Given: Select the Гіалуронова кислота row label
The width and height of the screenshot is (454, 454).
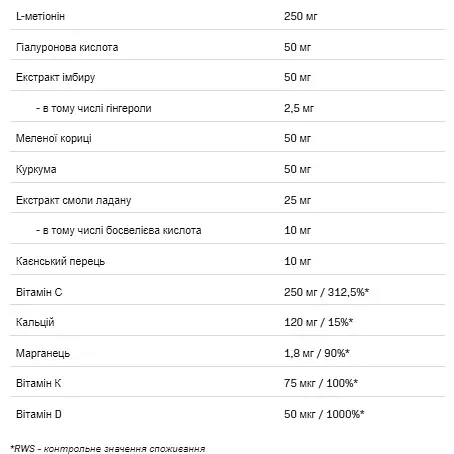Looking at the screenshot, I should [x=67, y=47].
